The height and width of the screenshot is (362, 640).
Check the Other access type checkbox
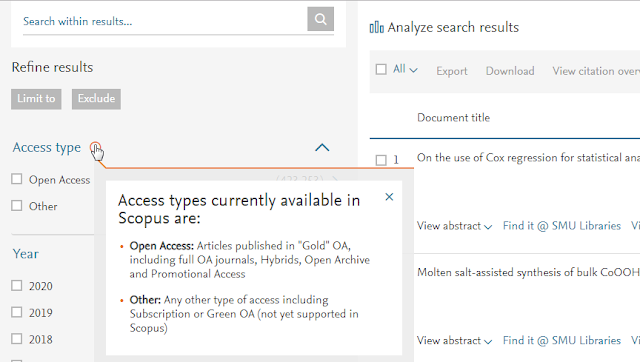(17, 206)
